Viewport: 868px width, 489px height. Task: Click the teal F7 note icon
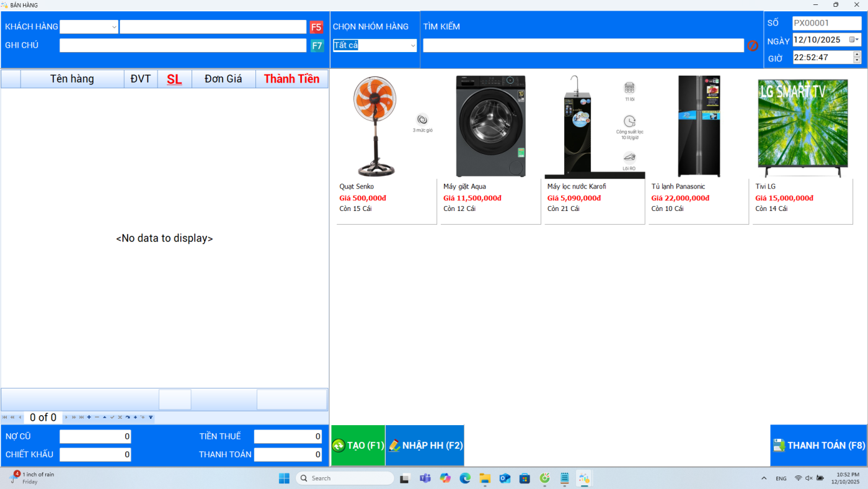(317, 45)
